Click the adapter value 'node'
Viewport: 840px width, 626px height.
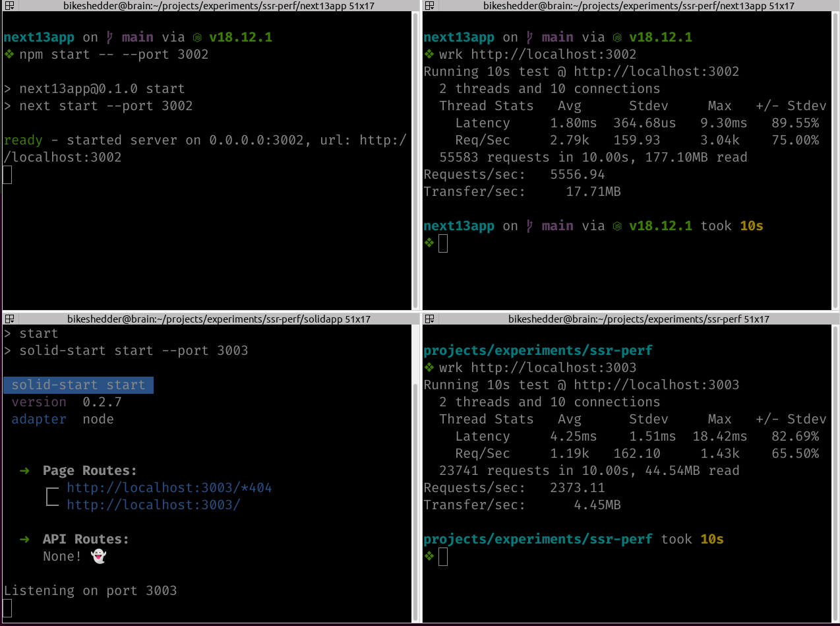[98, 420]
